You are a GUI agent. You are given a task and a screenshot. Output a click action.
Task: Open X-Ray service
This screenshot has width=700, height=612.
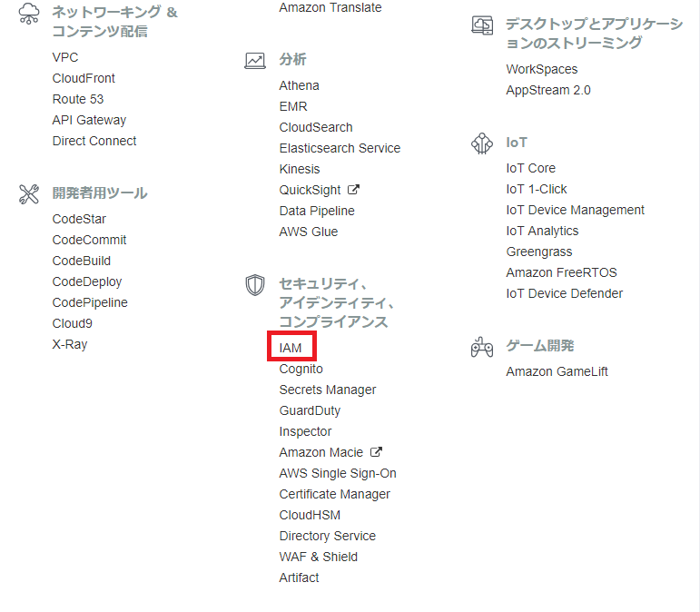point(70,345)
